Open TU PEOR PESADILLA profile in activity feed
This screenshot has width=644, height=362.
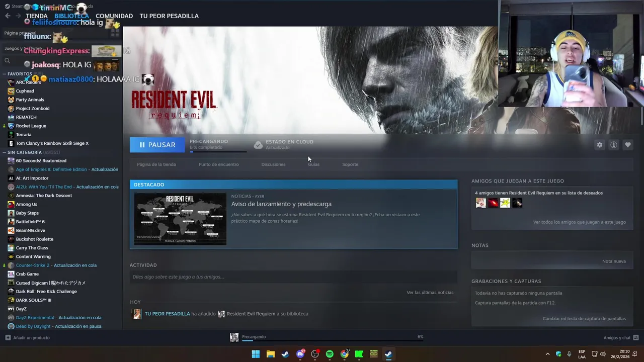pos(167,314)
